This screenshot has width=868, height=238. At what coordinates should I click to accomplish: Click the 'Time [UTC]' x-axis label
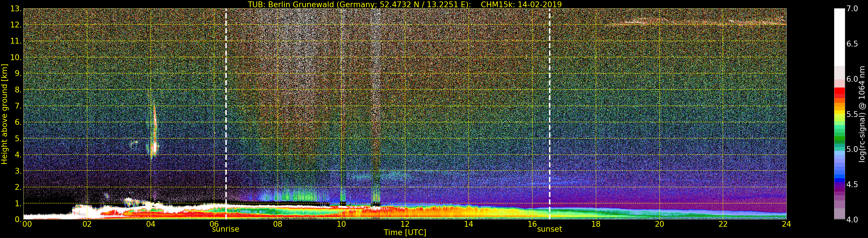(x=405, y=233)
